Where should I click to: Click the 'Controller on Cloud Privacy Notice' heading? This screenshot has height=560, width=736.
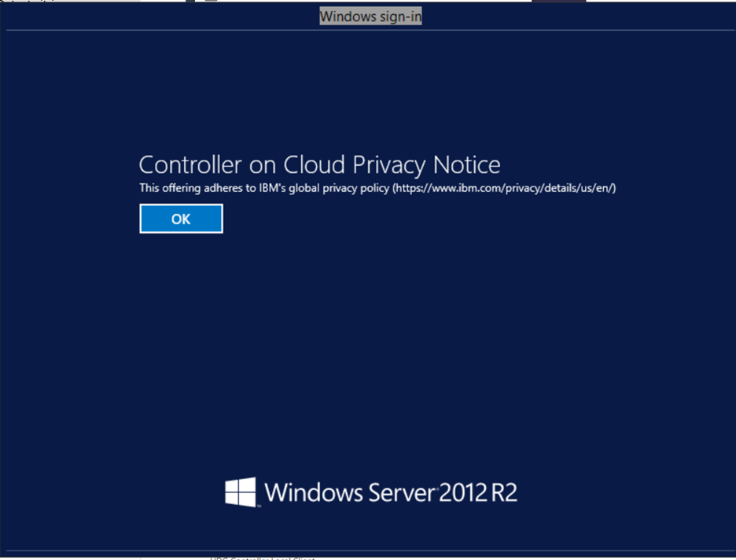pos(320,164)
